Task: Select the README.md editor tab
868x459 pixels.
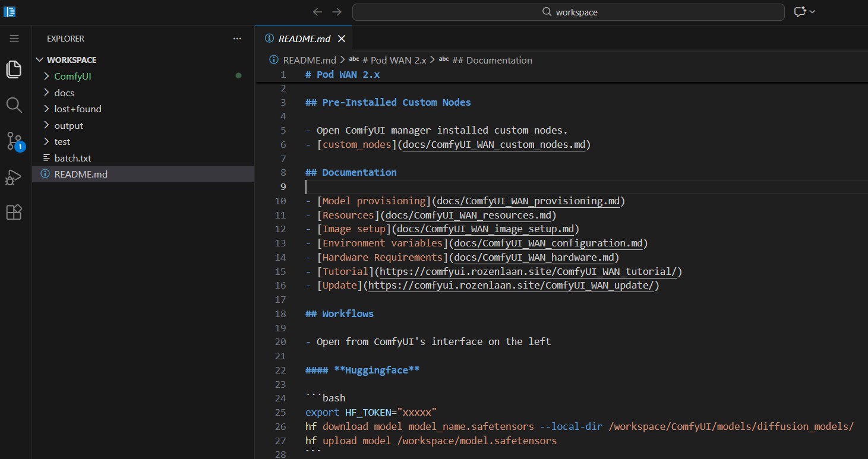Action: pyautogui.click(x=302, y=38)
